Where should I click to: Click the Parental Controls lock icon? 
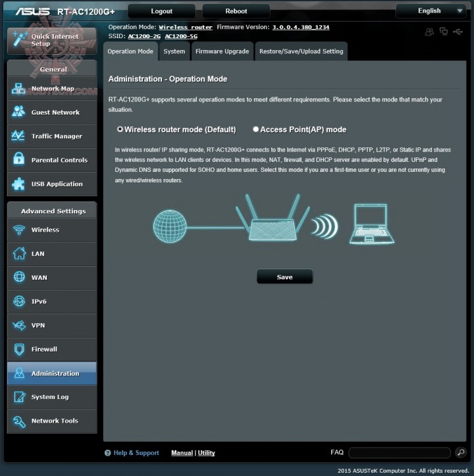click(x=19, y=159)
